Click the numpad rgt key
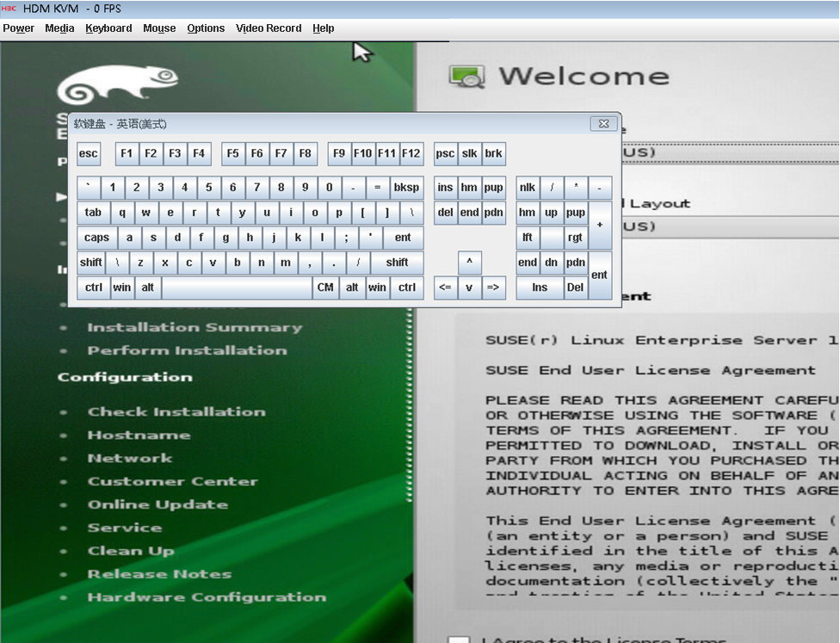This screenshot has width=840, height=643. [x=576, y=238]
